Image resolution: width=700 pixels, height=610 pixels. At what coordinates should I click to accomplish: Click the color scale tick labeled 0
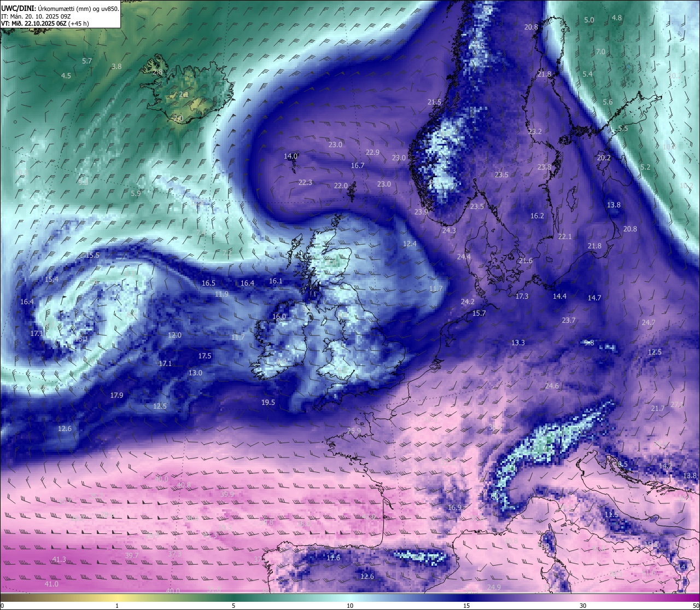pyautogui.click(x=2, y=606)
